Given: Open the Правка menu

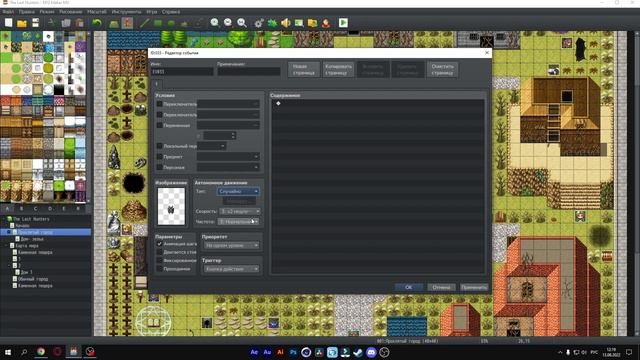Looking at the screenshot, I should pos(27,12).
